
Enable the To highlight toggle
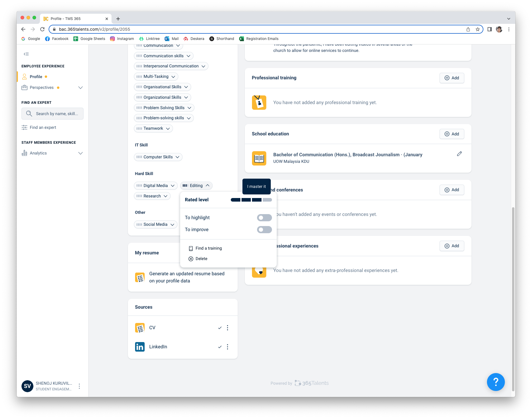[264, 218]
